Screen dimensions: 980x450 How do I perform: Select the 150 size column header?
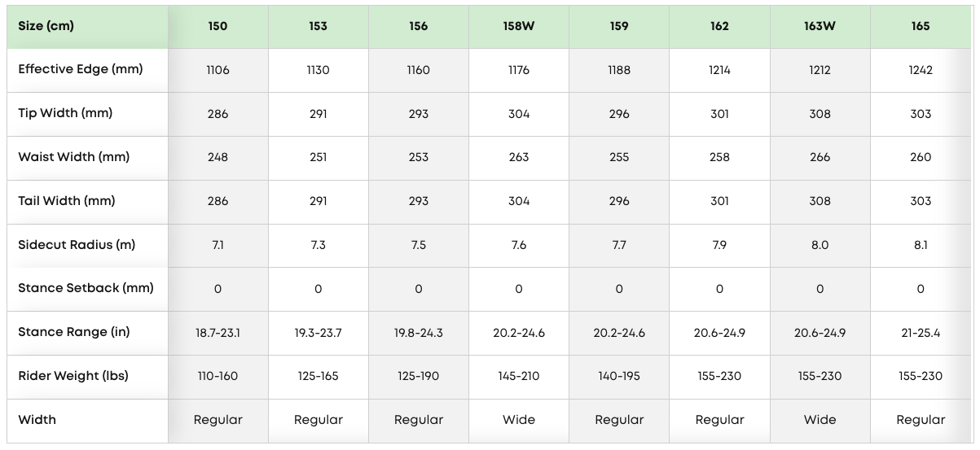(x=218, y=26)
